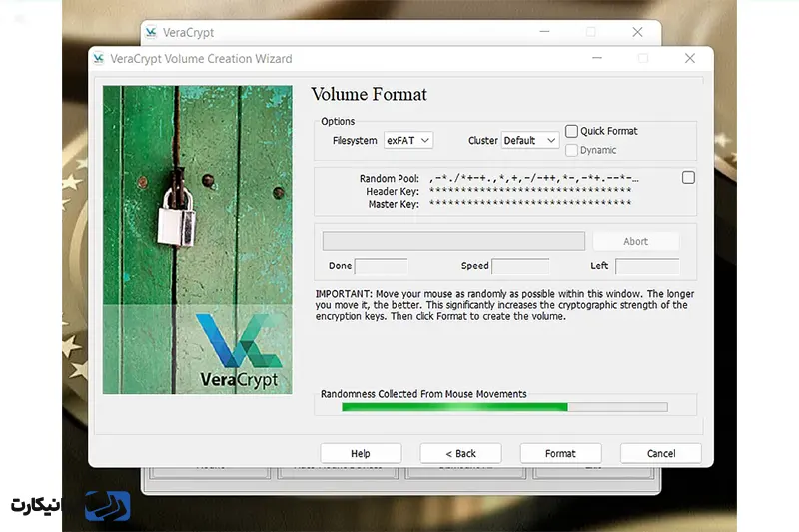Click the Speed value field
The width and height of the screenshot is (799, 532).
pos(520,266)
